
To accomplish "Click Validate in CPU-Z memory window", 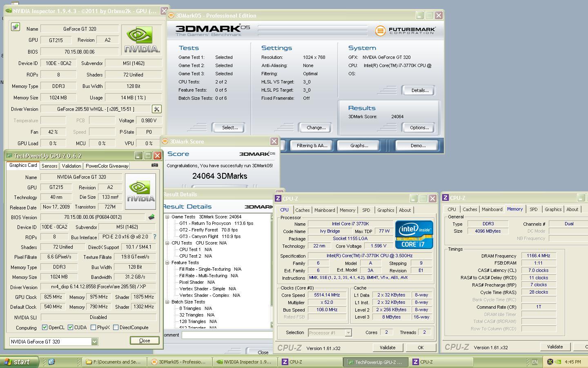I will pyautogui.click(x=555, y=347).
